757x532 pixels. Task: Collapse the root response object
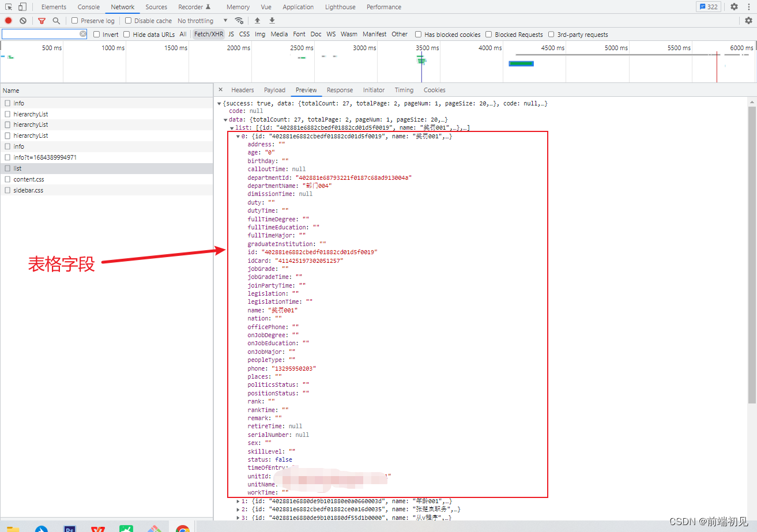[x=219, y=104]
